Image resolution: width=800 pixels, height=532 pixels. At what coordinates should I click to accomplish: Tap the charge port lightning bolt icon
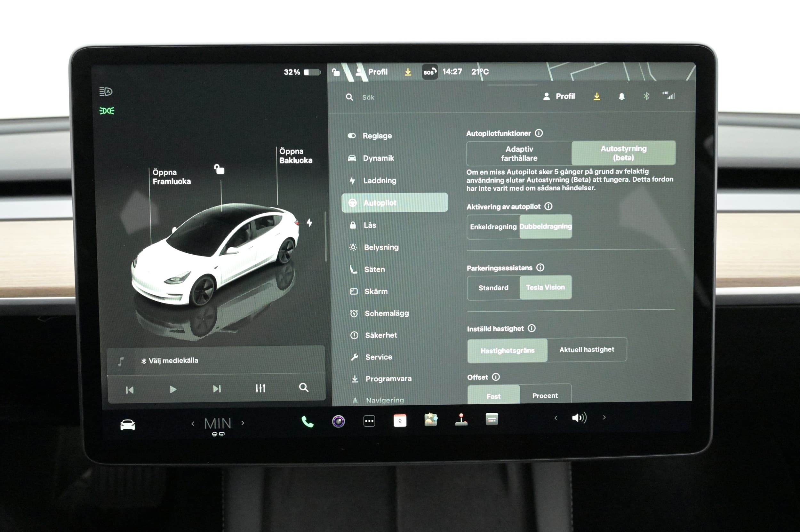click(309, 223)
